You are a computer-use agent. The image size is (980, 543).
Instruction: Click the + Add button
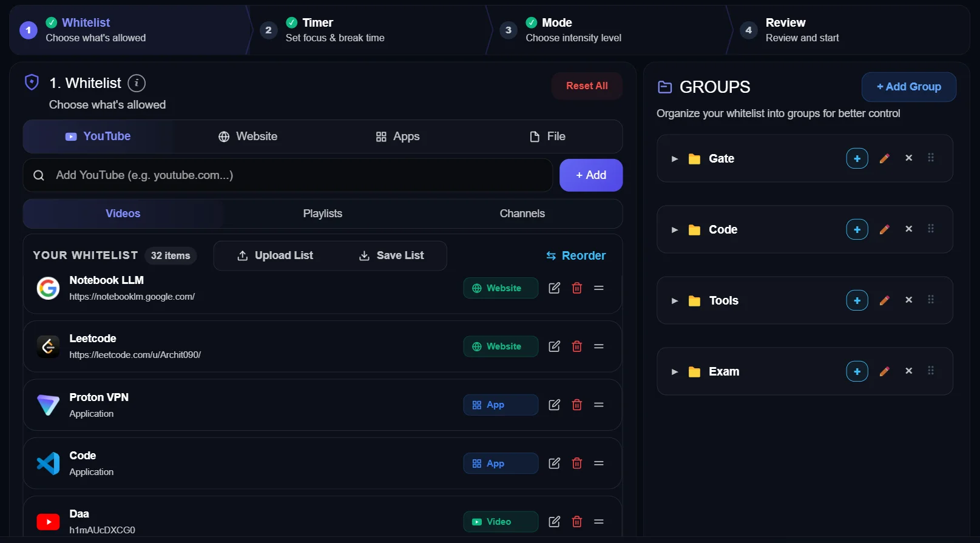click(x=591, y=175)
